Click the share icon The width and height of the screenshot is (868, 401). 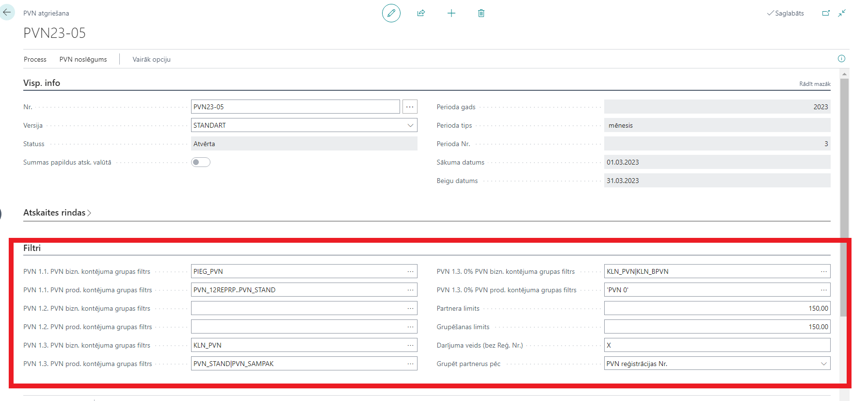(421, 13)
